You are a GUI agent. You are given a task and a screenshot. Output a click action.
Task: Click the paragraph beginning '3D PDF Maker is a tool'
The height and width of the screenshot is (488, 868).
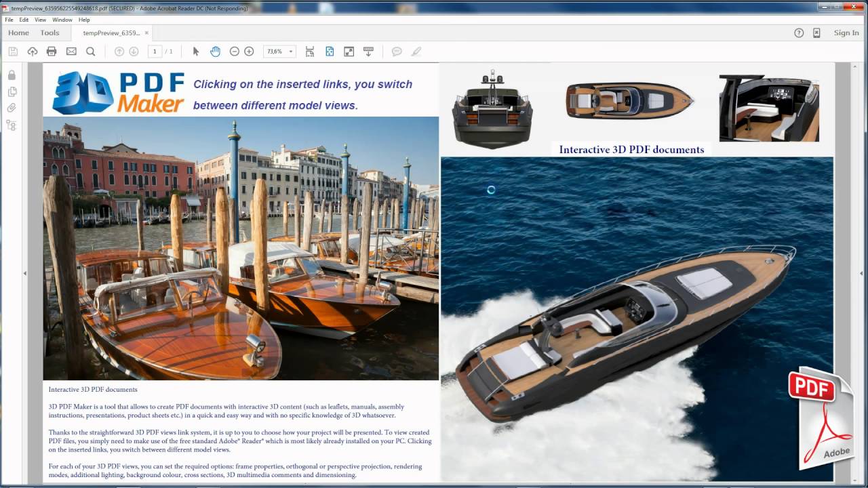226,411
